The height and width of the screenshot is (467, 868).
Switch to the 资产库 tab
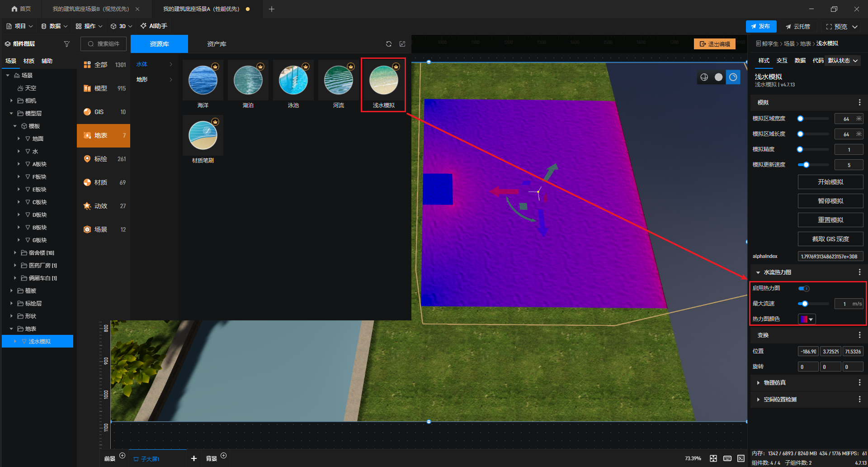217,44
